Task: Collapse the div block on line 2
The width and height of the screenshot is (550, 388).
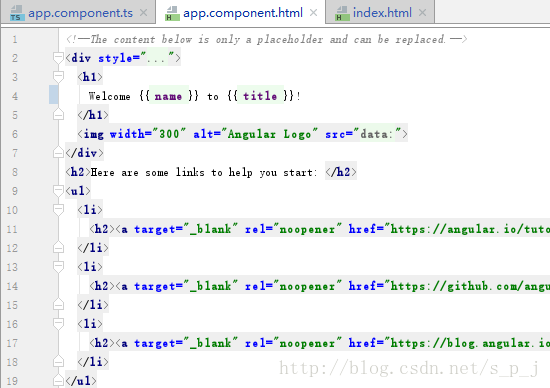Action: click(58, 58)
